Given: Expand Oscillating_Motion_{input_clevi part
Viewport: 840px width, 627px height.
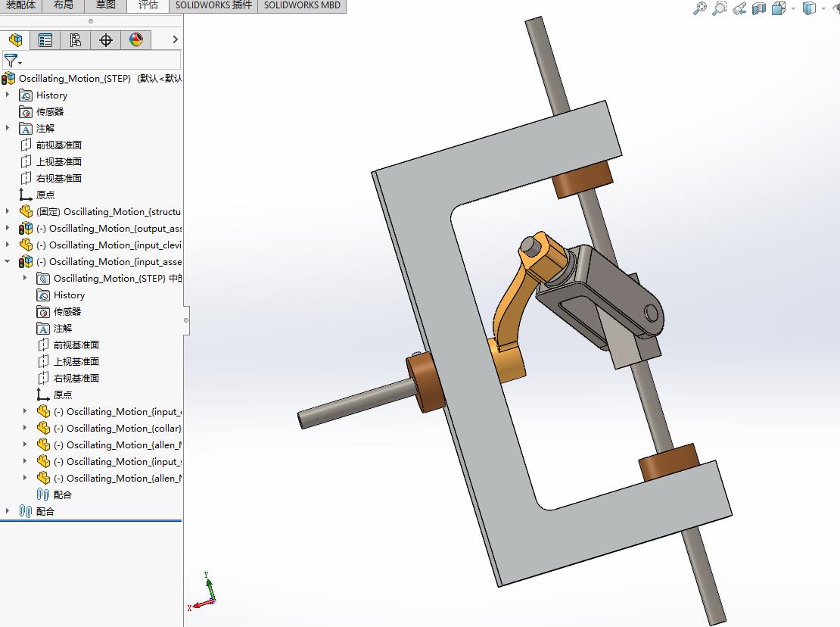Looking at the screenshot, I should [8, 245].
